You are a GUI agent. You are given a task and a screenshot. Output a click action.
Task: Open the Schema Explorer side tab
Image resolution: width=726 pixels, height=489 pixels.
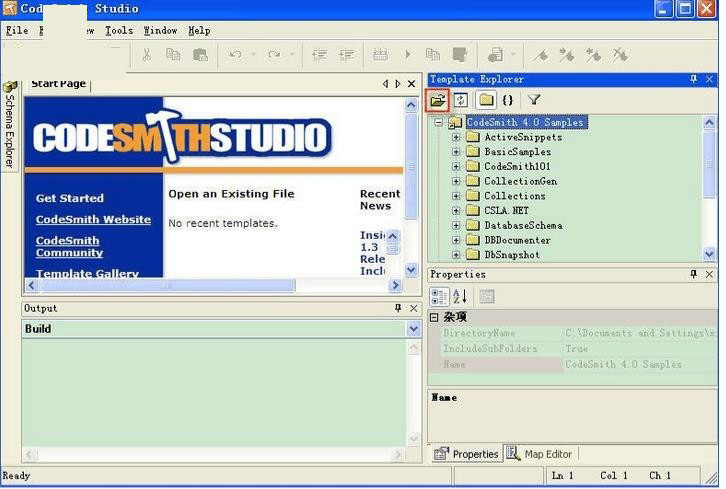pyautogui.click(x=9, y=125)
